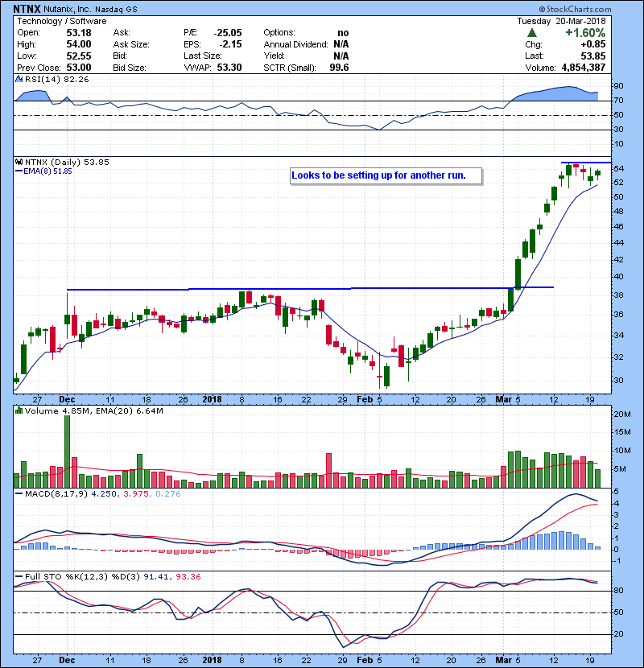Click the company name Nutanix, Inc.
The height and width of the screenshot is (668, 644).
tap(67, 9)
